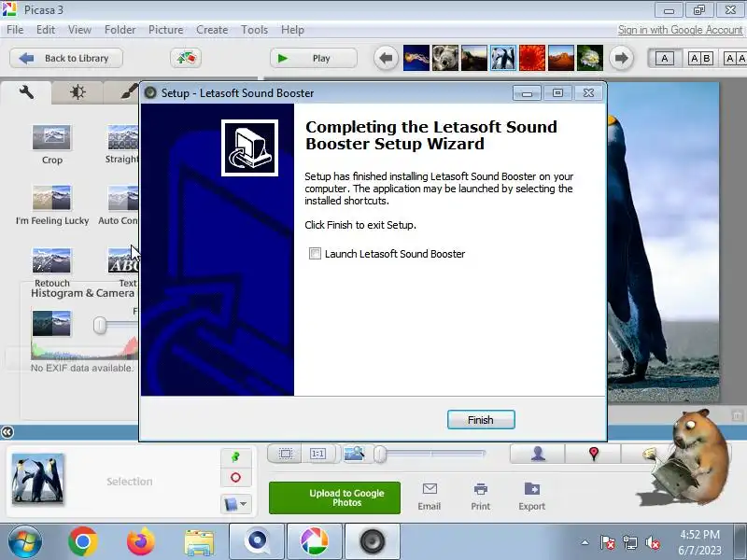Select the white flower thumbnail in filmstrip
Screen dimensions: 747x560
pyautogui.click(x=590, y=58)
